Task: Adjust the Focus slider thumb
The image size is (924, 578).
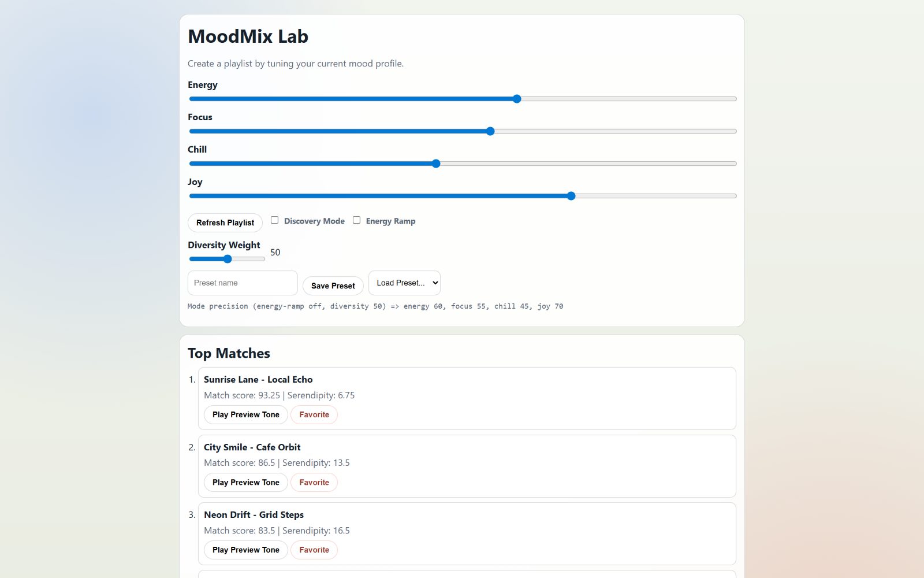Action: [x=490, y=131]
